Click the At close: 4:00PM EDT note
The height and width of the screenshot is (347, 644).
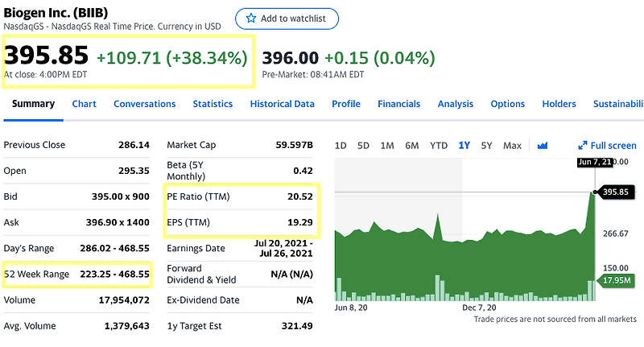[45, 75]
